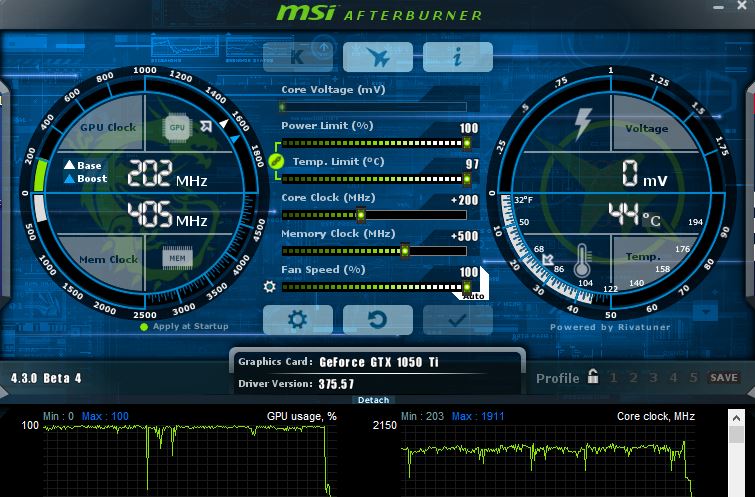Click the monitoring graph scrollbar up arrow

(x=736, y=418)
